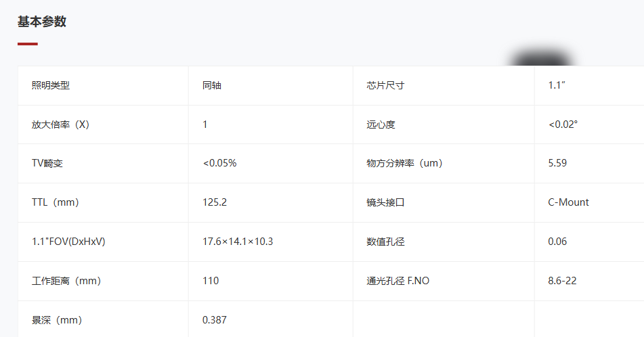Select the 物方分辨率（um）label
Screen dimensions: 644x337
[x=404, y=163]
